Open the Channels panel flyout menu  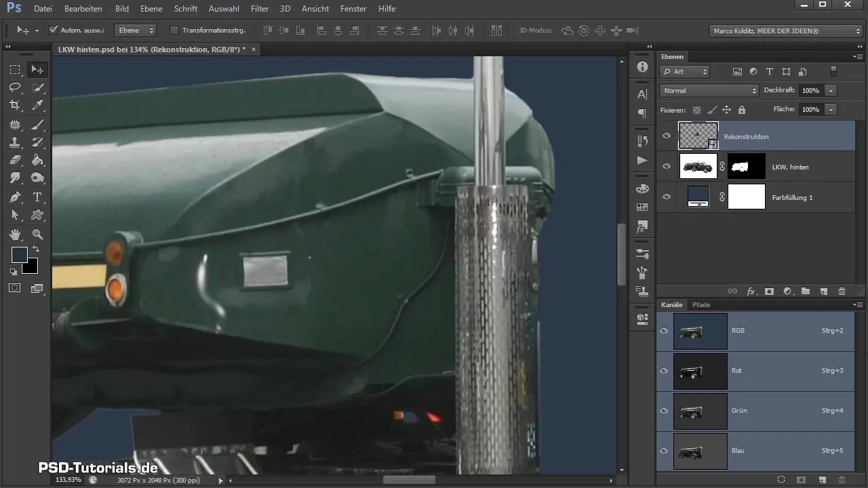coord(857,305)
